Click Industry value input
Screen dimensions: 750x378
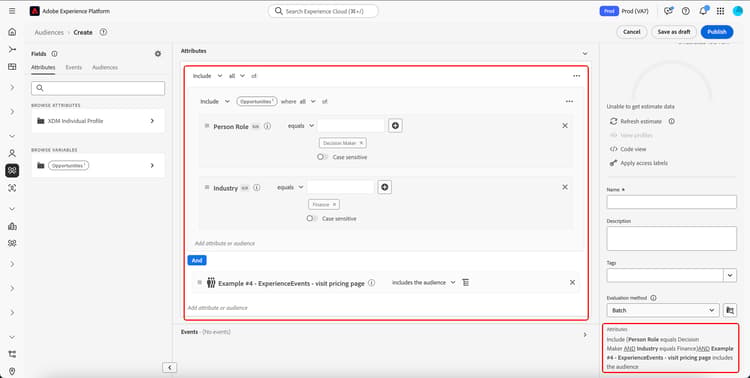(341, 187)
